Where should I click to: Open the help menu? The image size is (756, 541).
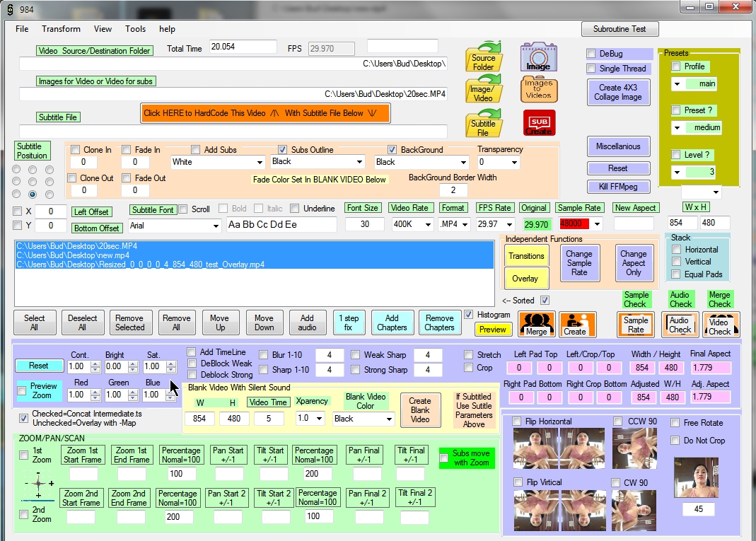168,29
